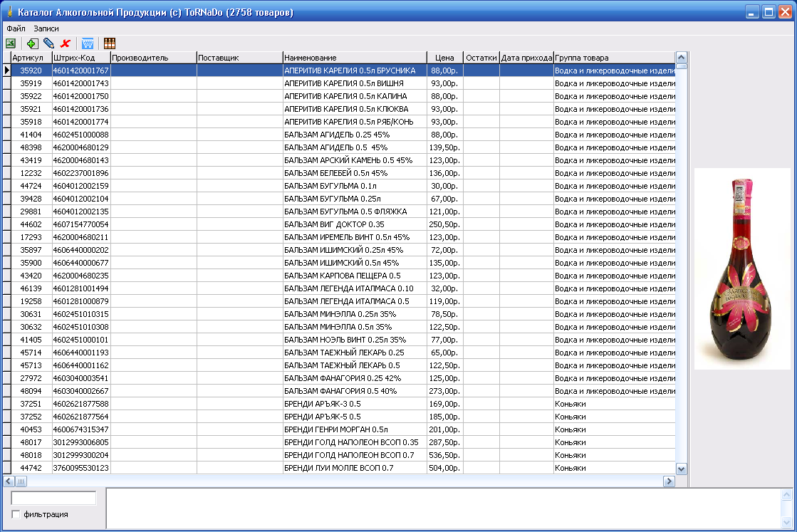This screenshot has height=532, width=797.
Task: Click row selector of БАЛЬЗАМ МИНЭЛЛА 0.5л 35% row
Action: pyautogui.click(x=6, y=327)
